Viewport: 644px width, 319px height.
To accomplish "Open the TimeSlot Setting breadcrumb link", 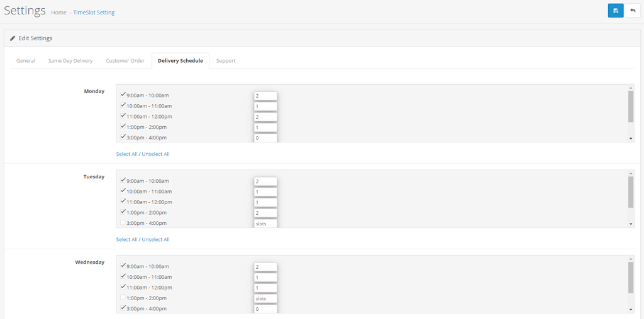I will pos(94,13).
